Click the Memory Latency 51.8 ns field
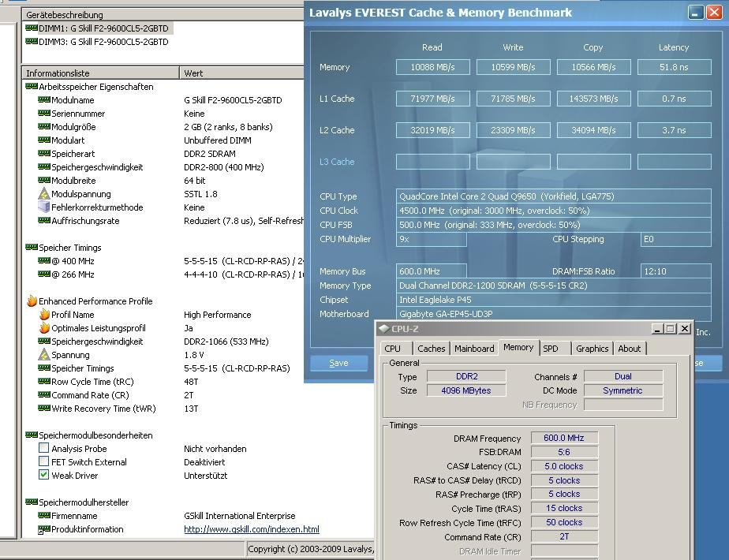 674,67
